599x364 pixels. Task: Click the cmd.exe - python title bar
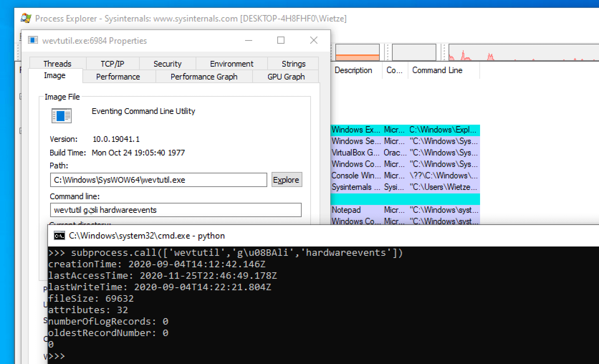(323, 236)
